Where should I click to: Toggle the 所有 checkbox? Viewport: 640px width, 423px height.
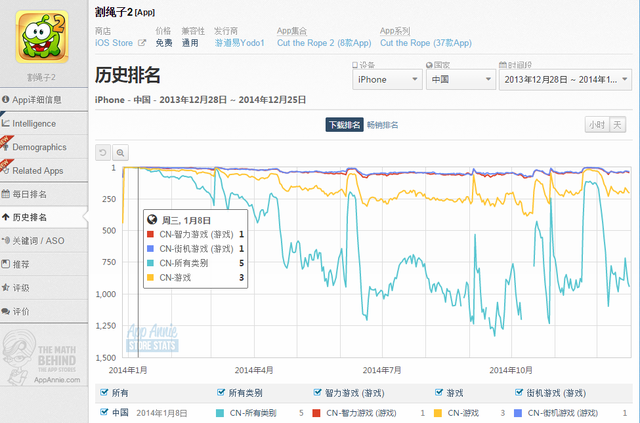104,392
